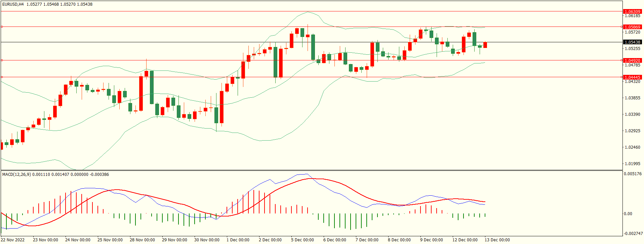Click the 28 Nov 00:00 time axis label
The width and height of the screenshot is (644, 244).
(142, 240)
